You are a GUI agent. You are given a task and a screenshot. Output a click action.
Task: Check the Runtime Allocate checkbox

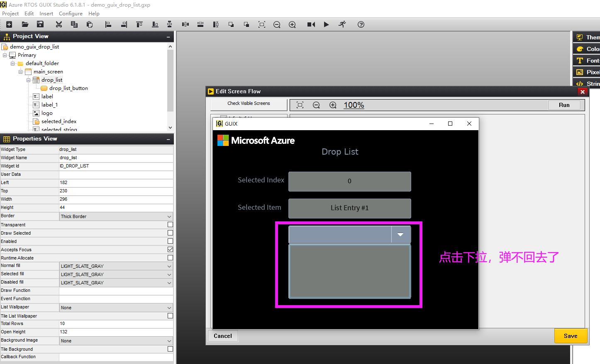coord(170,257)
